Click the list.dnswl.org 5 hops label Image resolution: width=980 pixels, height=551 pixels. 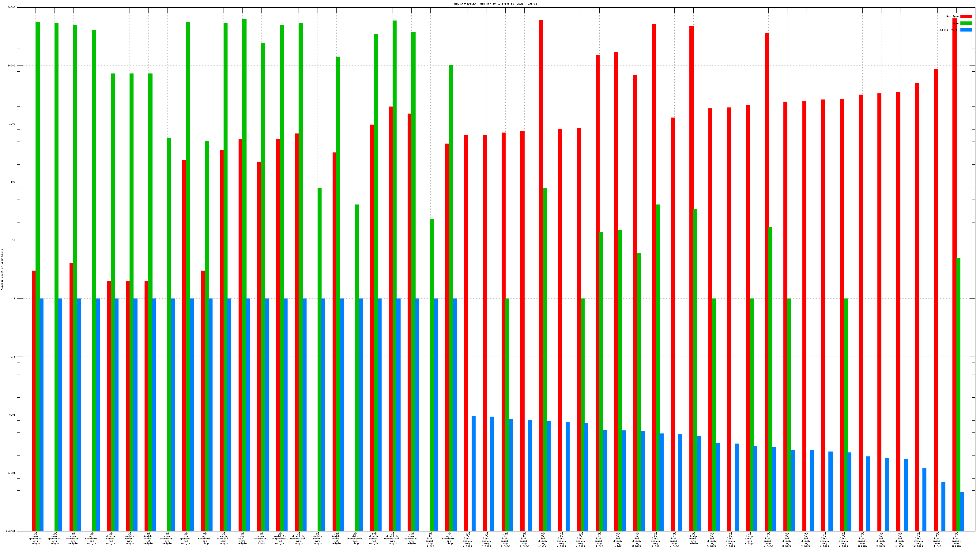coord(712,540)
